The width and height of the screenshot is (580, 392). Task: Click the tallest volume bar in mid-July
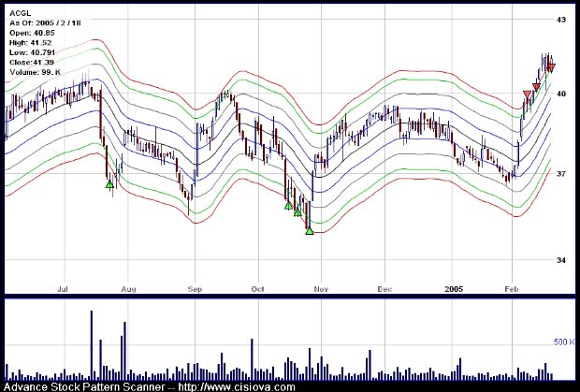point(92,345)
